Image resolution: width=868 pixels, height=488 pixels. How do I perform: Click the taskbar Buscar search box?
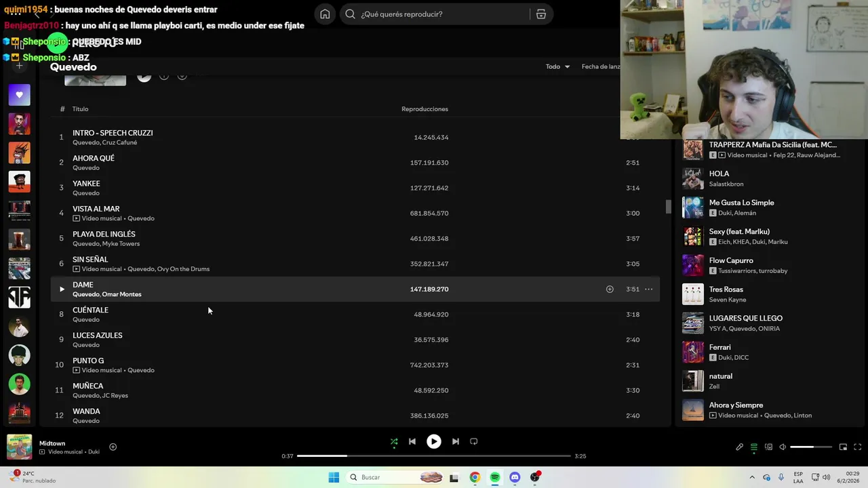pos(397,478)
